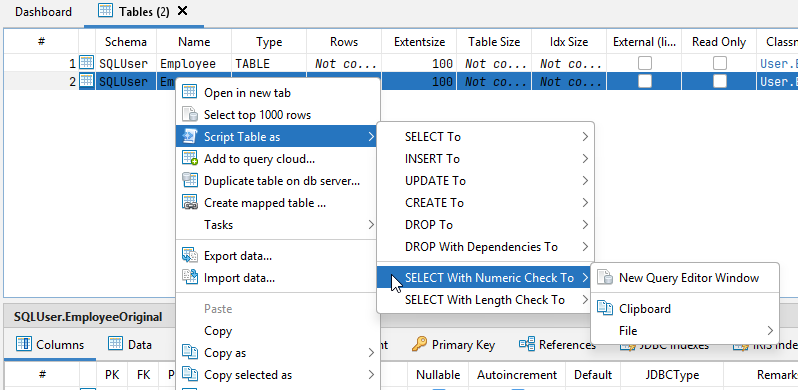
Task: Click the Import data icon
Action: [x=189, y=277]
